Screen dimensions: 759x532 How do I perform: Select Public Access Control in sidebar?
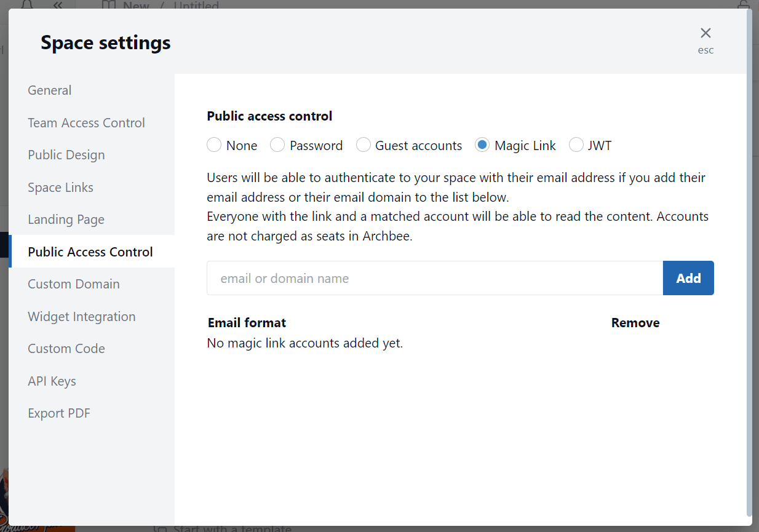(x=90, y=252)
